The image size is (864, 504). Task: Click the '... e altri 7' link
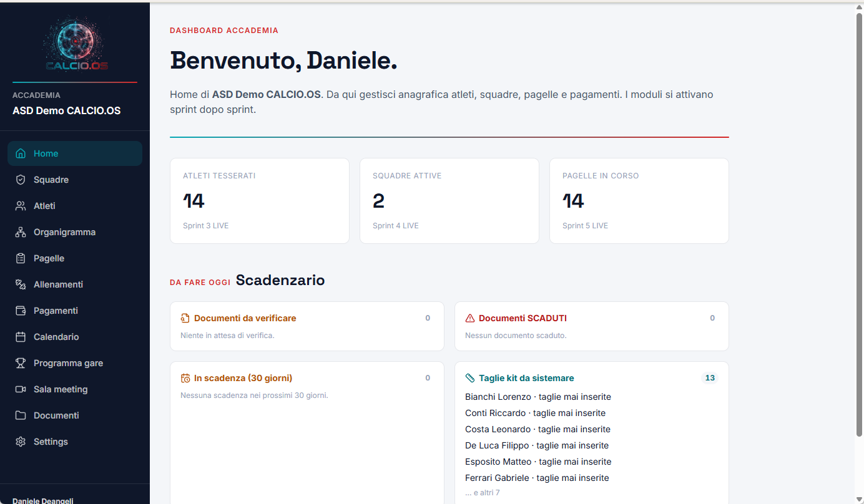tap(483, 493)
